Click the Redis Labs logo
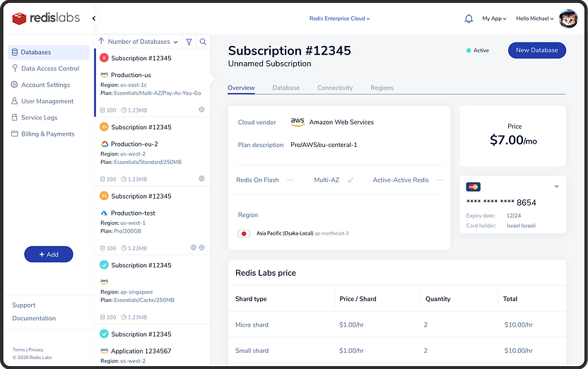Viewport: 588px width, 369px height. point(46,18)
